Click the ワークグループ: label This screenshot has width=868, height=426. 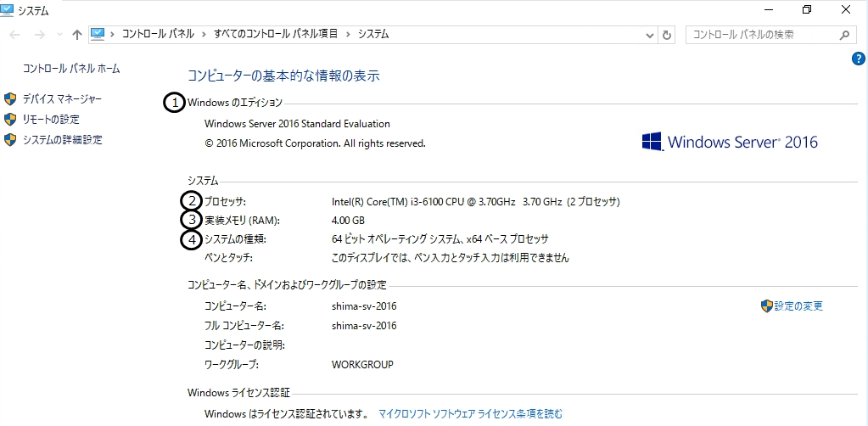232,365
